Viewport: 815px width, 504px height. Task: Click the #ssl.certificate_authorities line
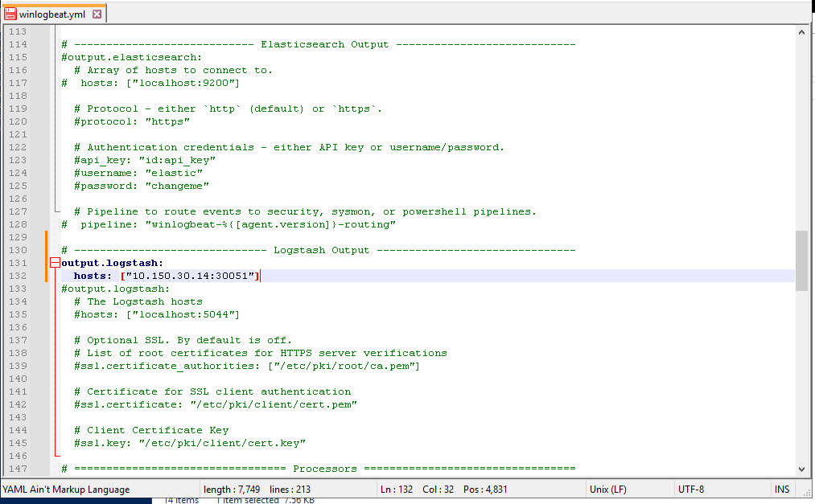coord(247,366)
